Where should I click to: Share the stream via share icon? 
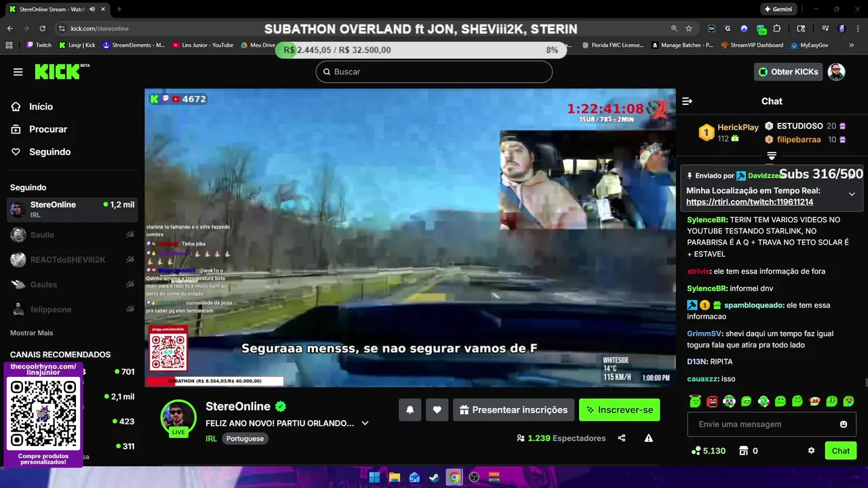click(622, 438)
